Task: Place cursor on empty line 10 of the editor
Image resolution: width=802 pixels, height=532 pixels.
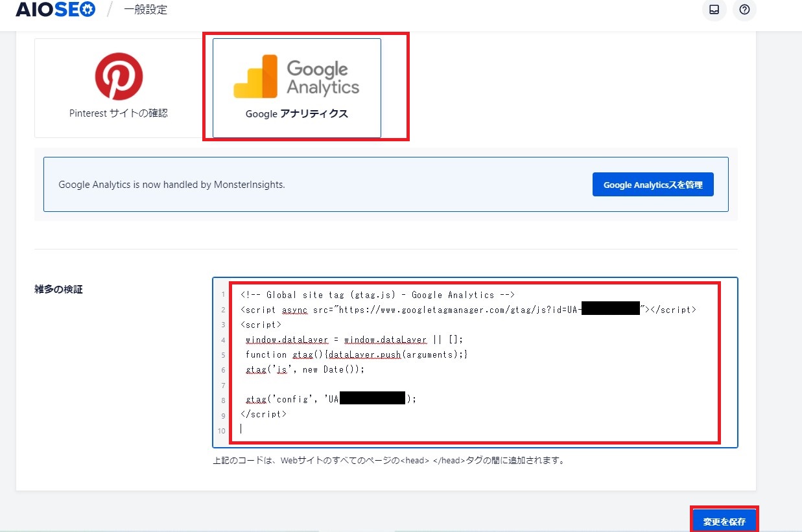Action: [389, 429]
